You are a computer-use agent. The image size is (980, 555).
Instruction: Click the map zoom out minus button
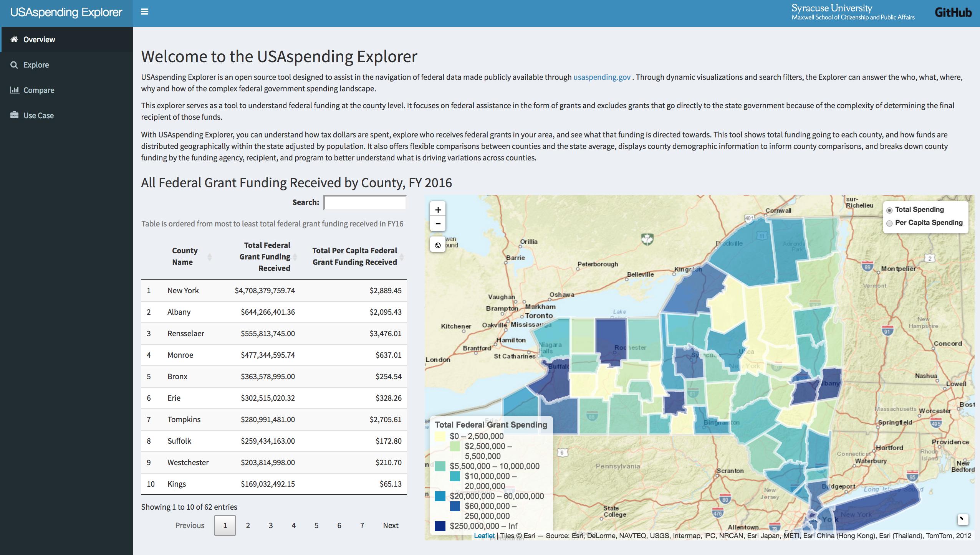tap(438, 224)
